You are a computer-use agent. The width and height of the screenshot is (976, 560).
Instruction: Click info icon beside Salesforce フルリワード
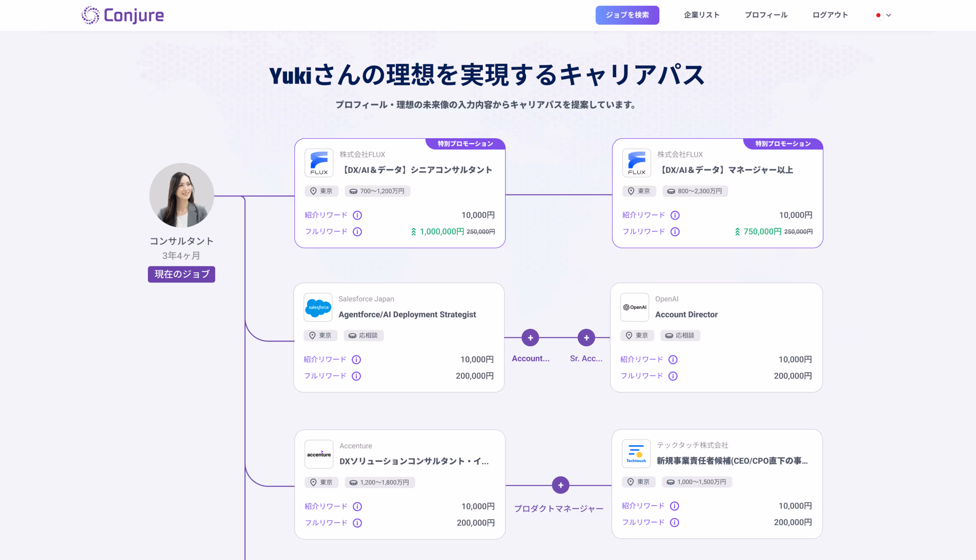(x=356, y=376)
